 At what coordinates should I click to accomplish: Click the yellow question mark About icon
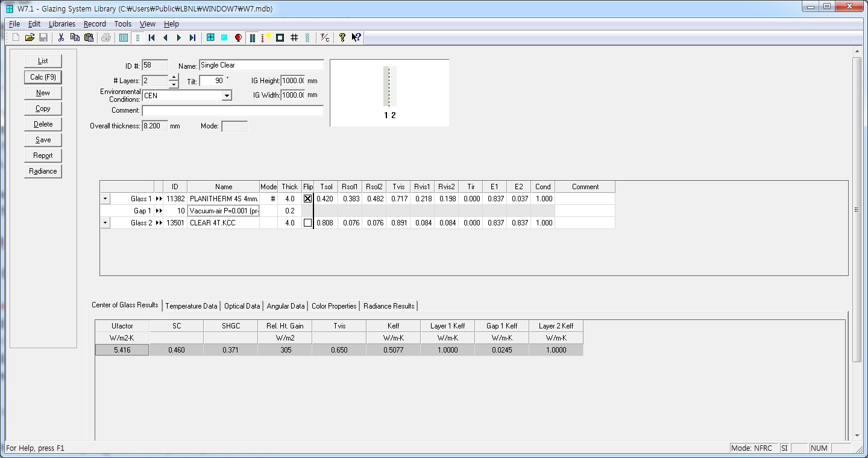coord(342,37)
